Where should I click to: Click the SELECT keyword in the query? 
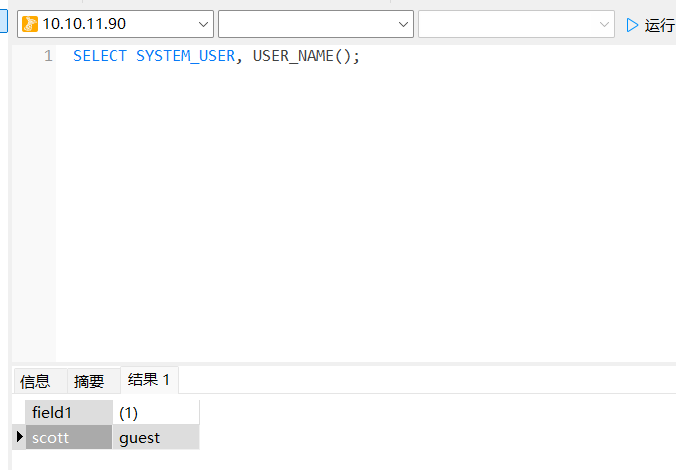pyautogui.click(x=100, y=56)
